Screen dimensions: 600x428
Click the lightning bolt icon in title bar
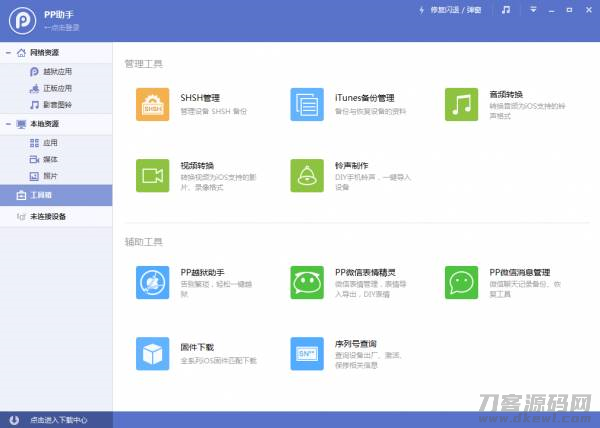click(x=421, y=10)
